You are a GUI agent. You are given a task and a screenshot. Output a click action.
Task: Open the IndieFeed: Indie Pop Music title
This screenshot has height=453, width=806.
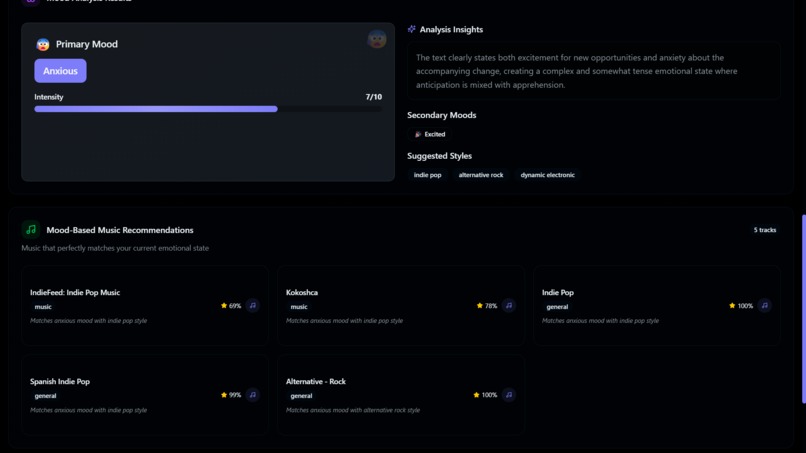[x=75, y=292]
